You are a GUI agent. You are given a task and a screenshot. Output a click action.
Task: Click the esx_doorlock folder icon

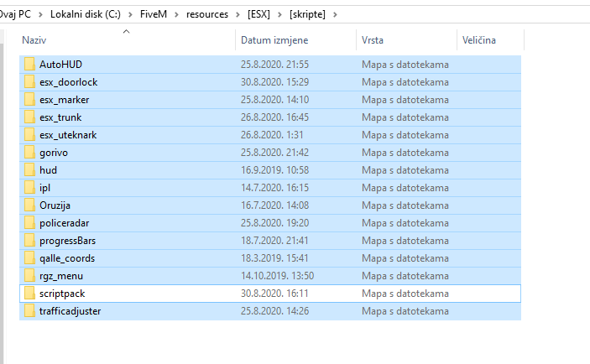coord(29,82)
